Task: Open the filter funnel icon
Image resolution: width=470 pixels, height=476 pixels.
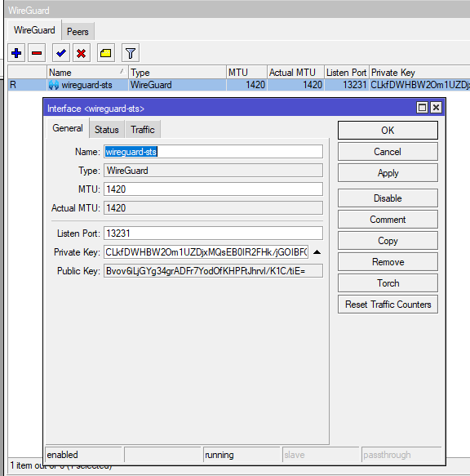Action: pyautogui.click(x=131, y=53)
